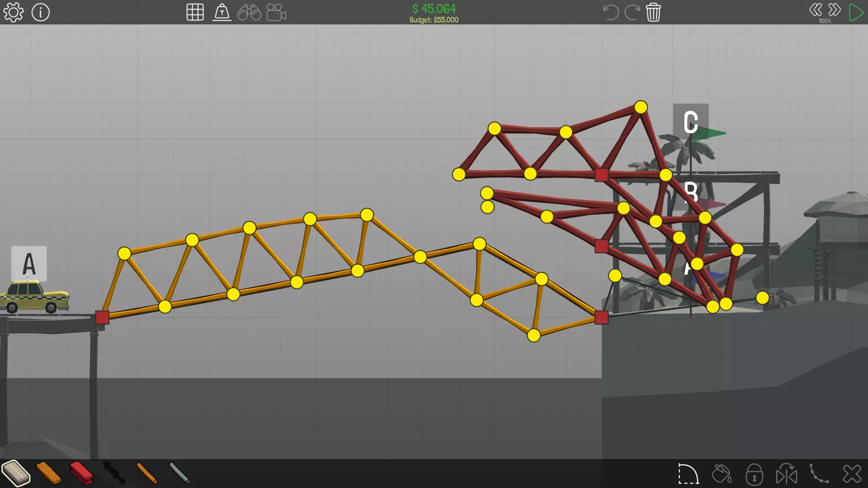Select the steel cable material
868x488 pixels.
tap(179, 473)
